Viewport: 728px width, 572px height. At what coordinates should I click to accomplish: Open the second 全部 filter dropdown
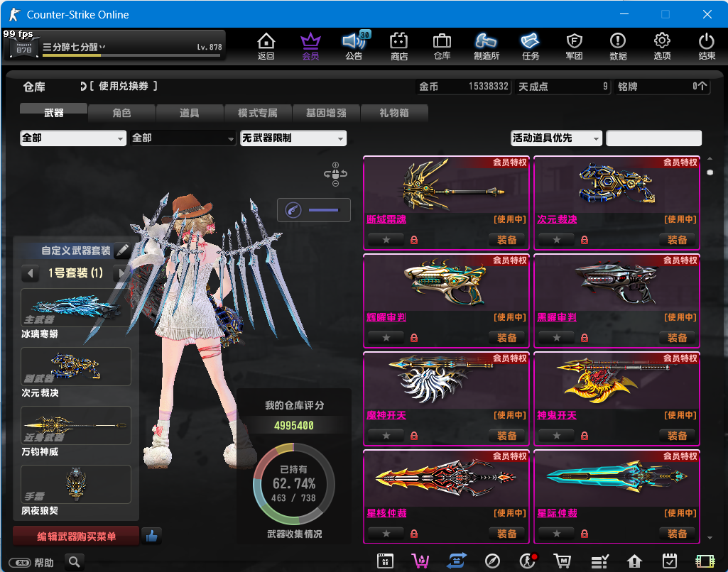(x=183, y=138)
